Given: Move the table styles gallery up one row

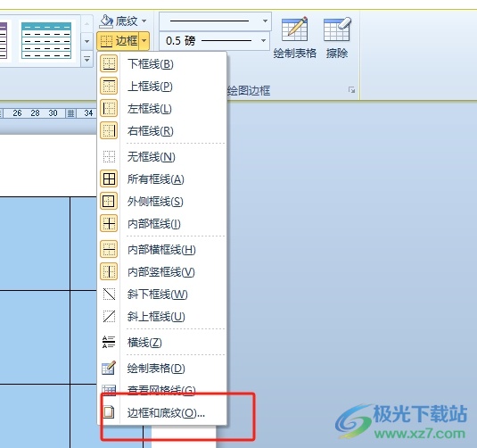Looking at the screenshot, I should (86, 23).
